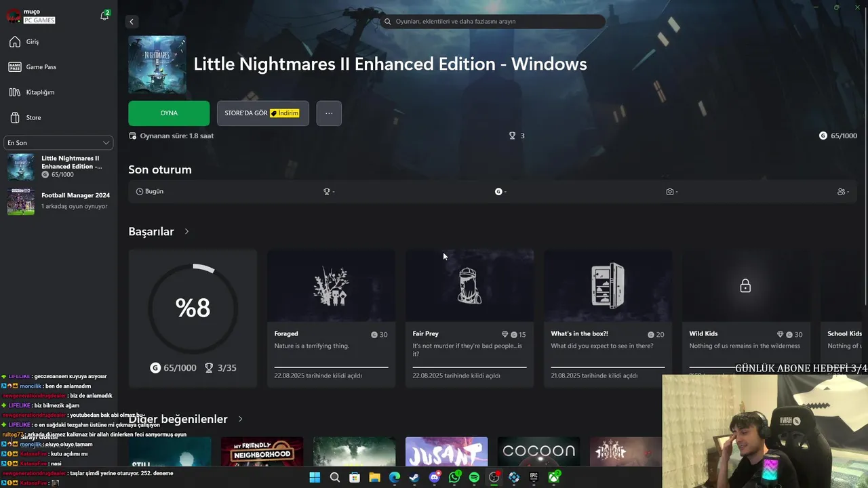Click the trophy icon next to 3
Viewport: 868px width, 488px height.
click(x=513, y=136)
